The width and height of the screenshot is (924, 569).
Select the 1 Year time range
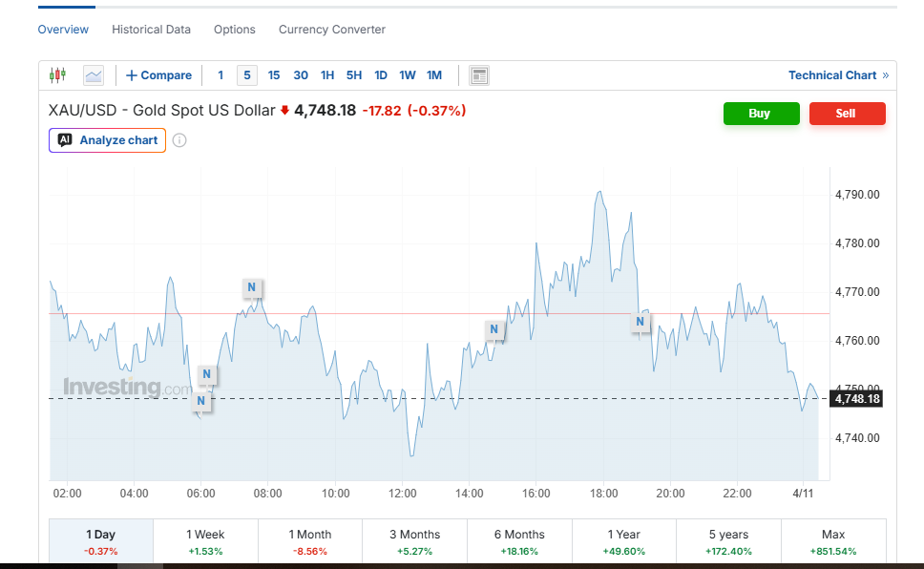[x=624, y=541]
